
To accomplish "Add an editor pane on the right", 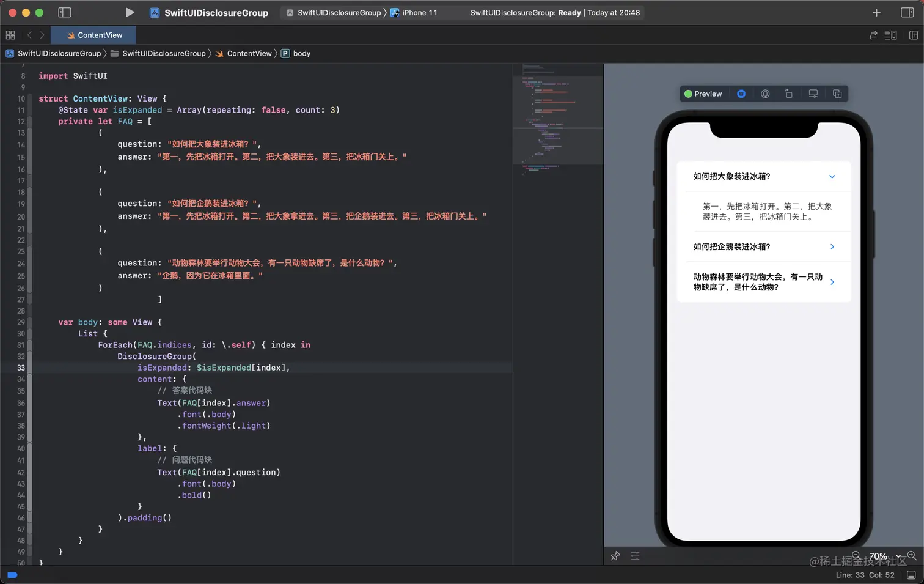I will [x=914, y=35].
